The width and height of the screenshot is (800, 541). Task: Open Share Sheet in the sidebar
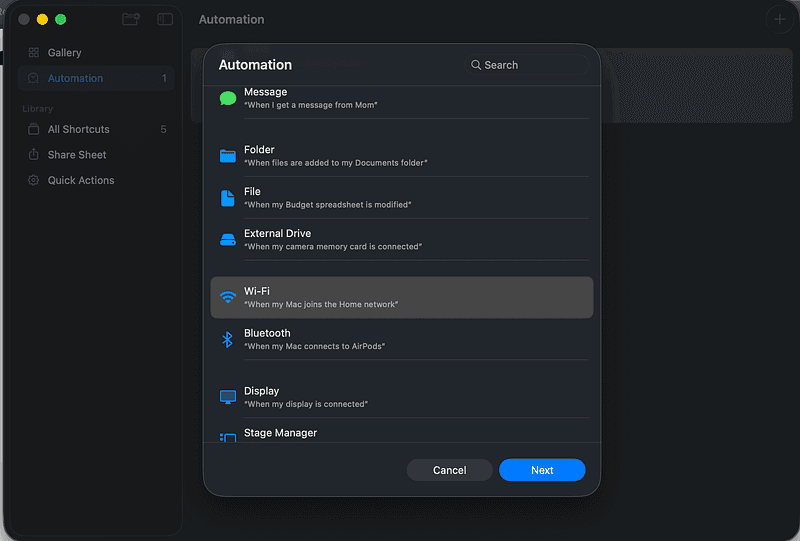pyautogui.click(x=96, y=155)
